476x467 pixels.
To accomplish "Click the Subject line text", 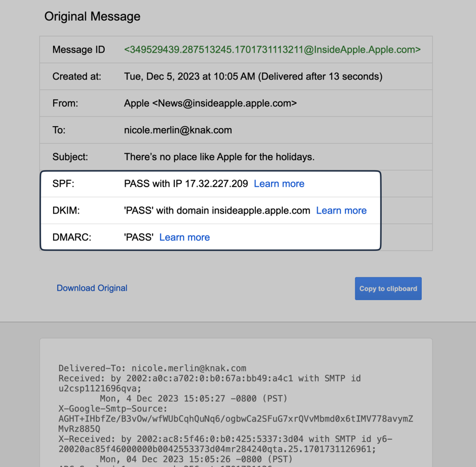I will coord(219,157).
